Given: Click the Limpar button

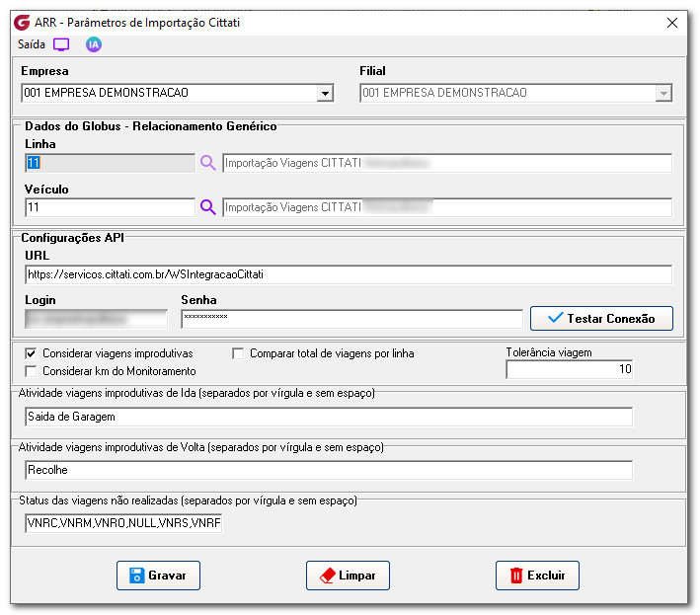Looking at the screenshot, I should click(348, 576).
